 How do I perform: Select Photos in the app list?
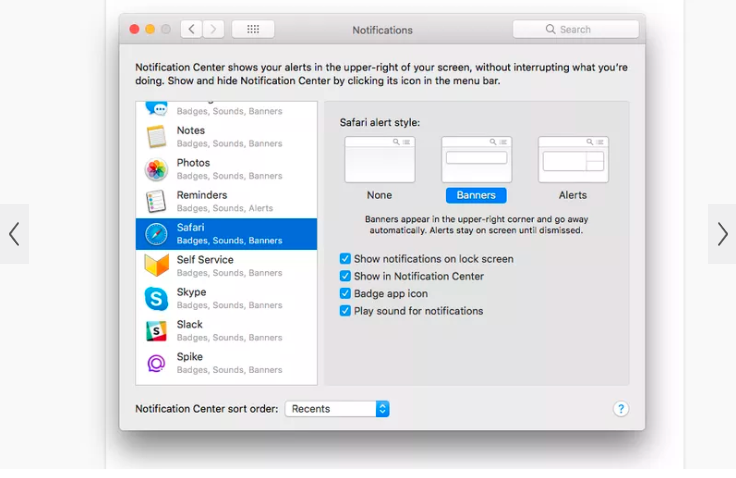pyautogui.click(x=226, y=169)
